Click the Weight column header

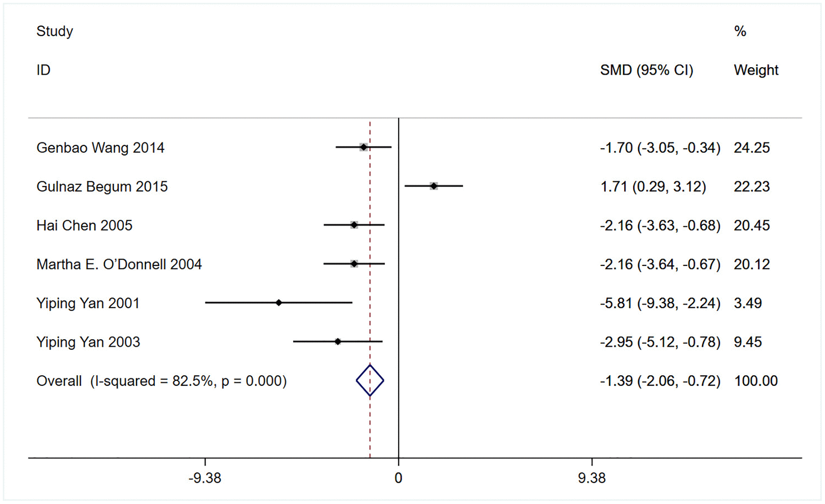(x=756, y=70)
